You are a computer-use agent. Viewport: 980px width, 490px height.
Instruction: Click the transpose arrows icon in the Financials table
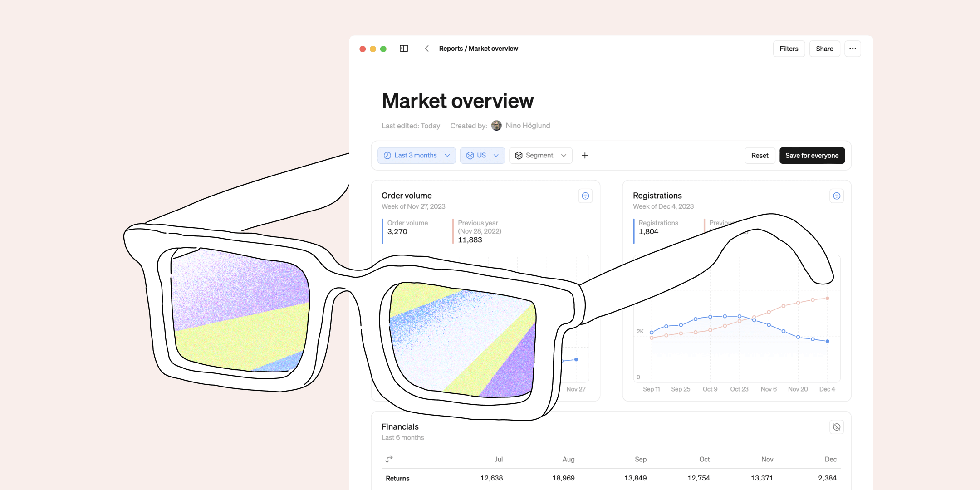389,459
